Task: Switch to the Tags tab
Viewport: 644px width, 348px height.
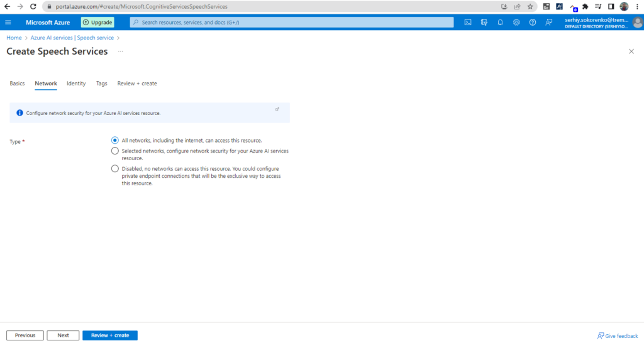Action: tap(101, 84)
